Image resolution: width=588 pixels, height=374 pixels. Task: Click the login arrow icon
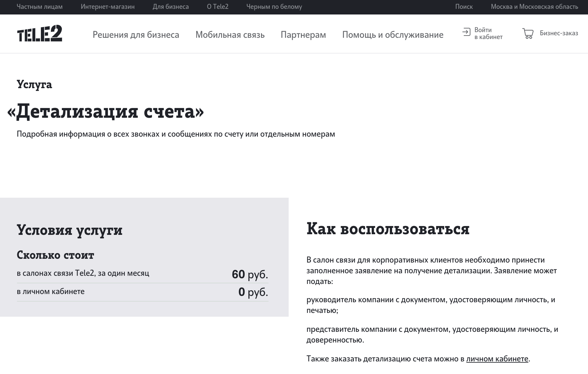click(x=466, y=32)
